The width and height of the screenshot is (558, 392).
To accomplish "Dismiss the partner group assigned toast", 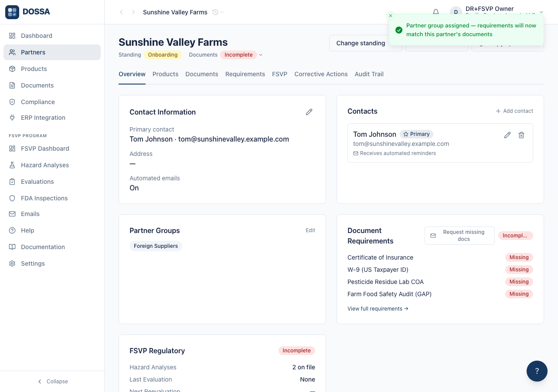I will (391, 16).
